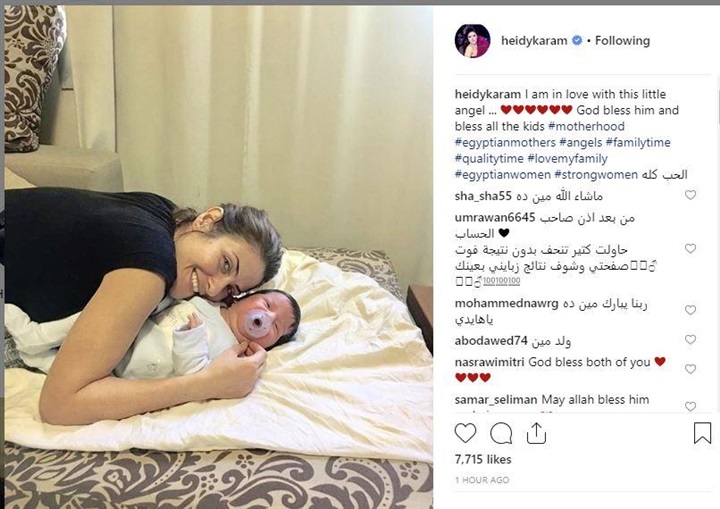Like the post with heart icon
Screen dimensions: 720x509
(465, 433)
